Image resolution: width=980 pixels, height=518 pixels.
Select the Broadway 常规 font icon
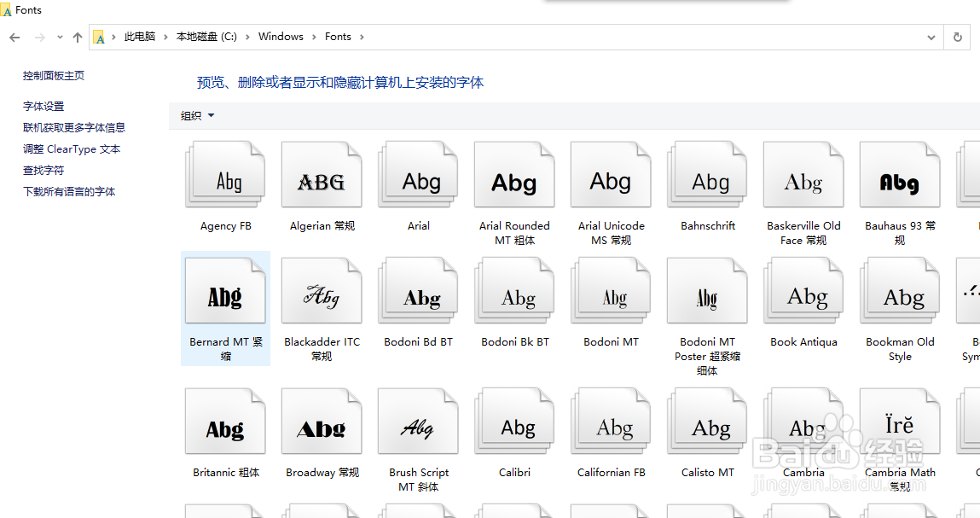pyautogui.click(x=322, y=422)
